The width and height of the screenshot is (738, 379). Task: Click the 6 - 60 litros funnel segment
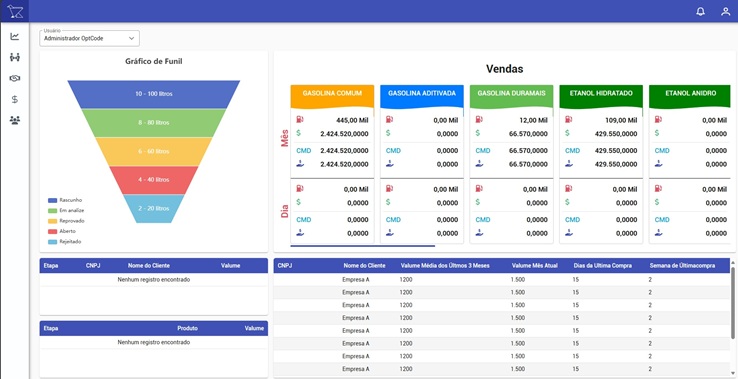pos(154,152)
